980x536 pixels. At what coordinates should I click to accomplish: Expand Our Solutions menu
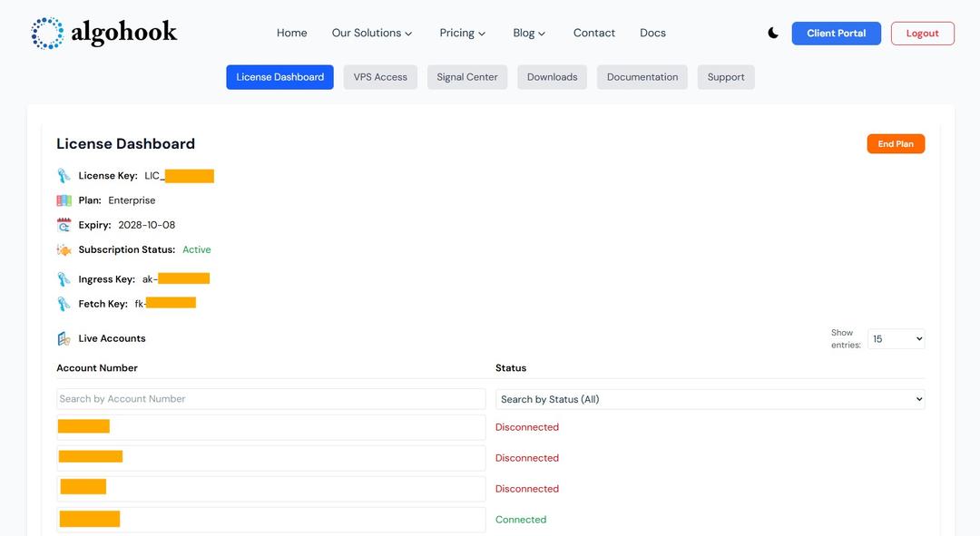pyautogui.click(x=372, y=33)
